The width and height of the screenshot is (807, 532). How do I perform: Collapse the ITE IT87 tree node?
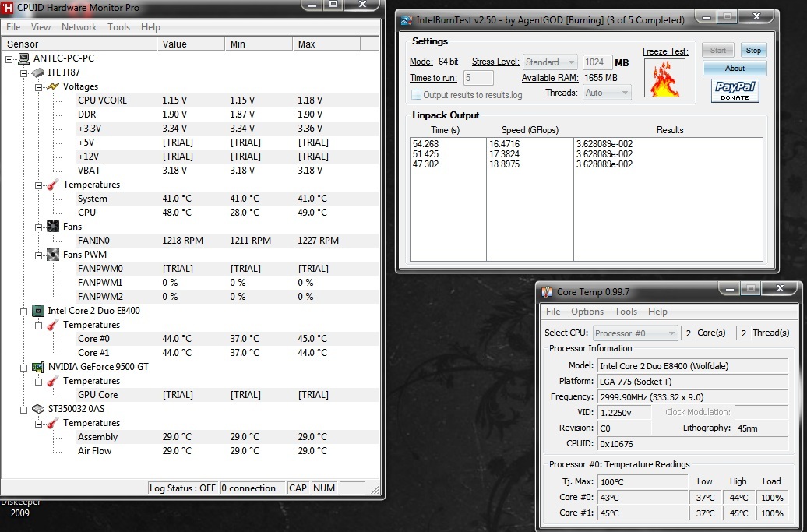point(23,73)
